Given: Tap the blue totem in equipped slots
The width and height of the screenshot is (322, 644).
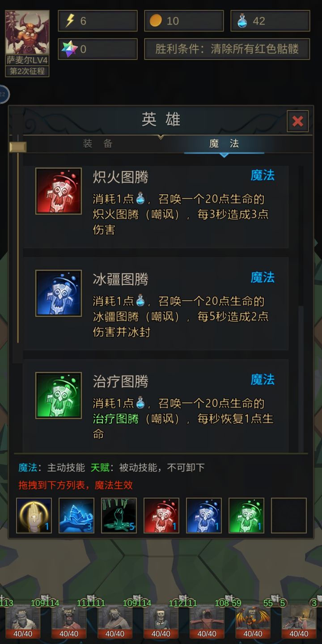Looking at the screenshot, I should click(204, 516).
